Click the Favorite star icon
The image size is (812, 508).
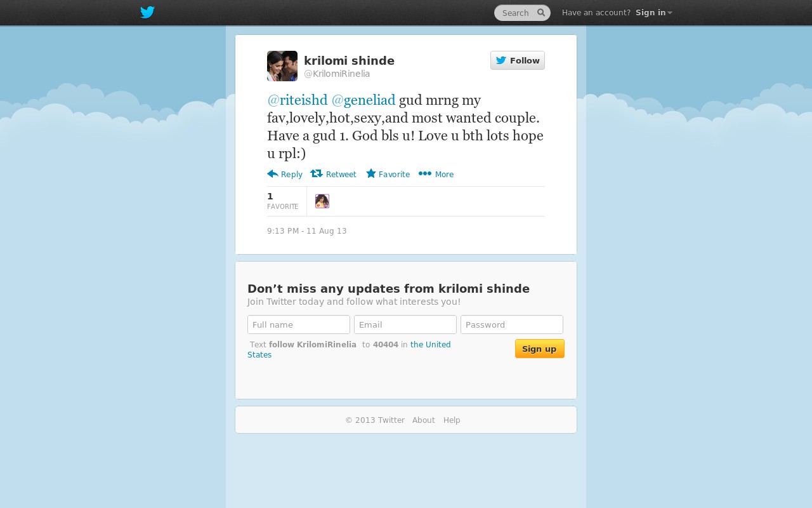(x=371, y=173)
